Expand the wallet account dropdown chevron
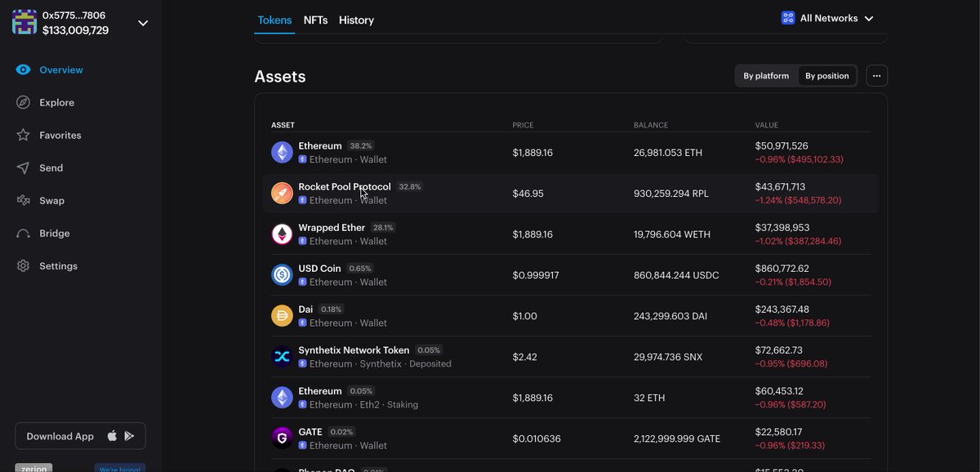This screenshot has height=472, width=980. (x=143, y=23)
